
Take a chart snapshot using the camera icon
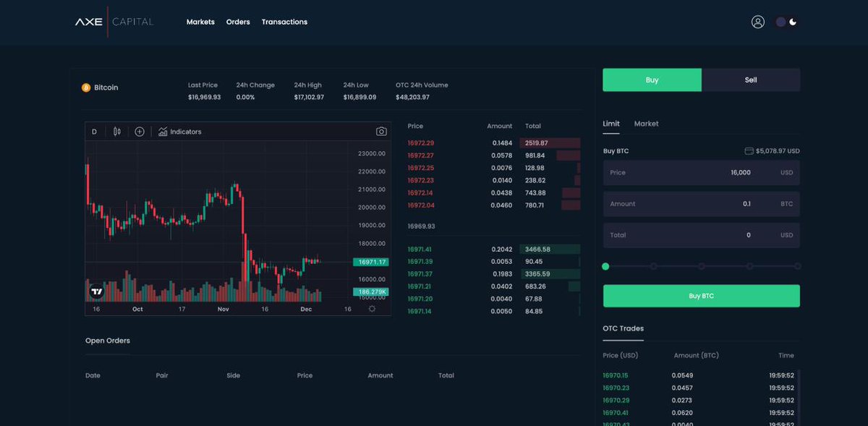click(x=381, y=131)
